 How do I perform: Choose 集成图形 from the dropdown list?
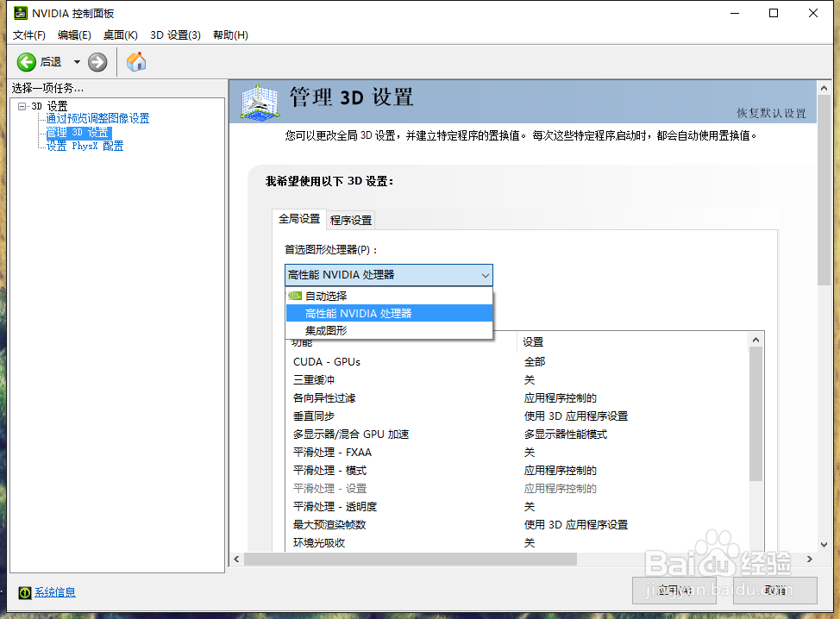[389, 330]
